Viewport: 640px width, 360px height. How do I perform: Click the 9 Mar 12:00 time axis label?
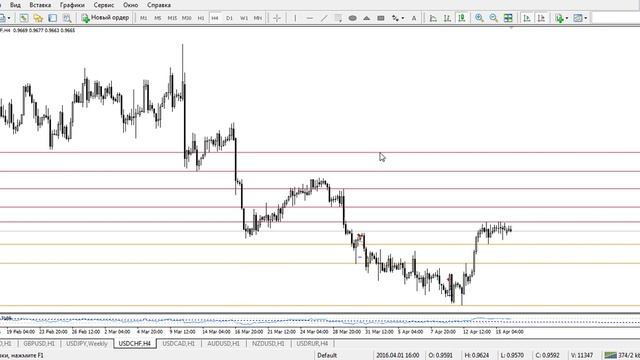coord(182,332)
